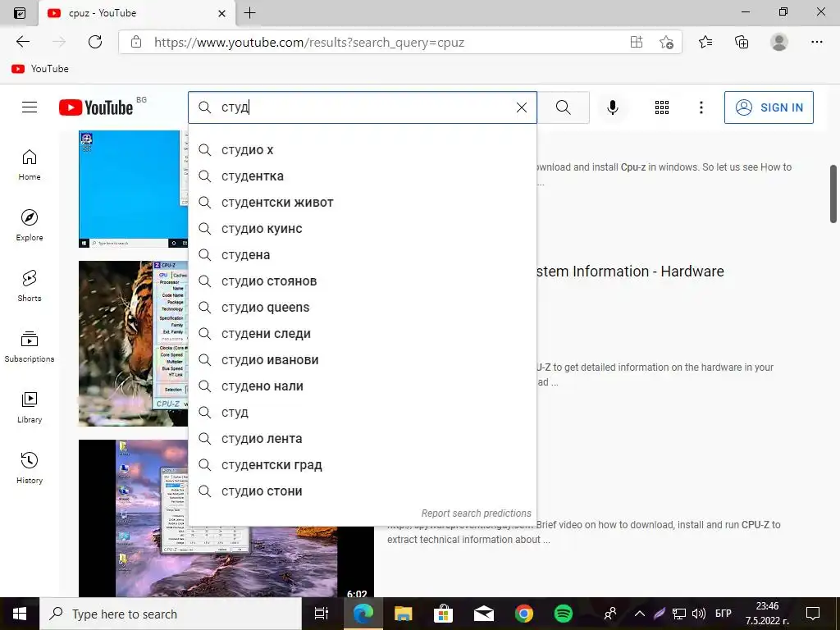Start voice search with microphone
The image size is (840, 630).
[x=612, y=107]
